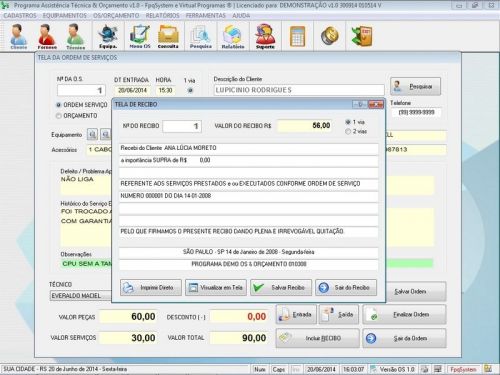Open the AJUDA menu

point(241,16)
